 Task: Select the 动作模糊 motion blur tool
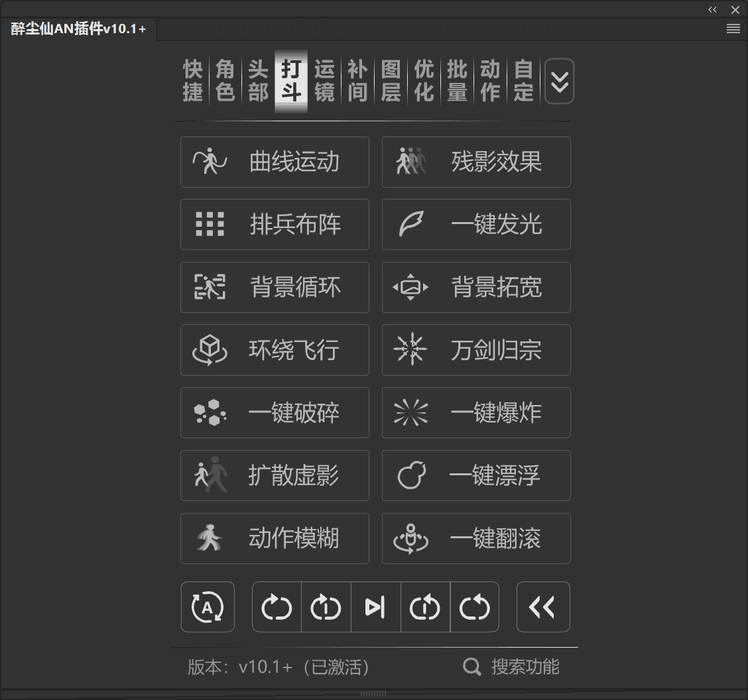275,538
